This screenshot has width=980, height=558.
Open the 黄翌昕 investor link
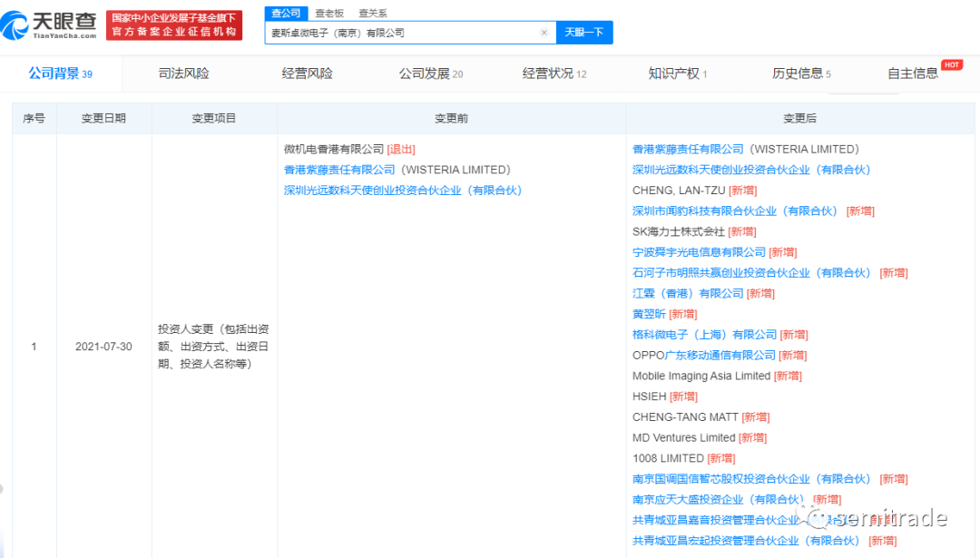pyautogui.click(x=649, y=314)
